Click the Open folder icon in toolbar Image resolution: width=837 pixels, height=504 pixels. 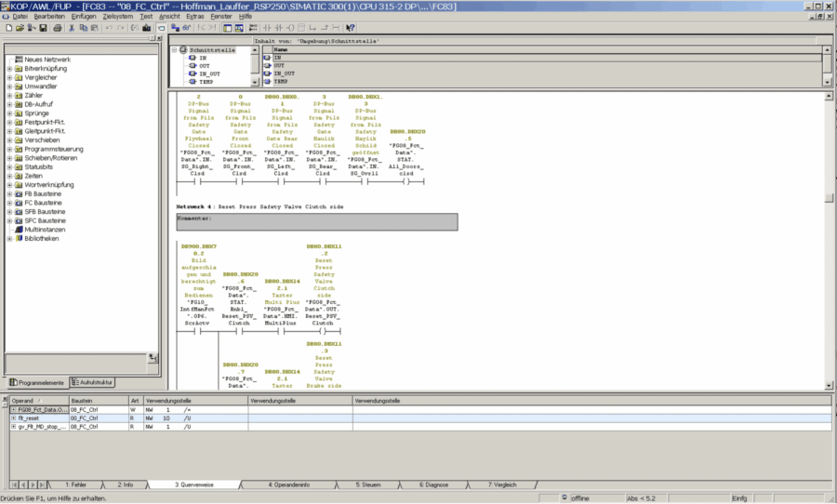(20, 28)
